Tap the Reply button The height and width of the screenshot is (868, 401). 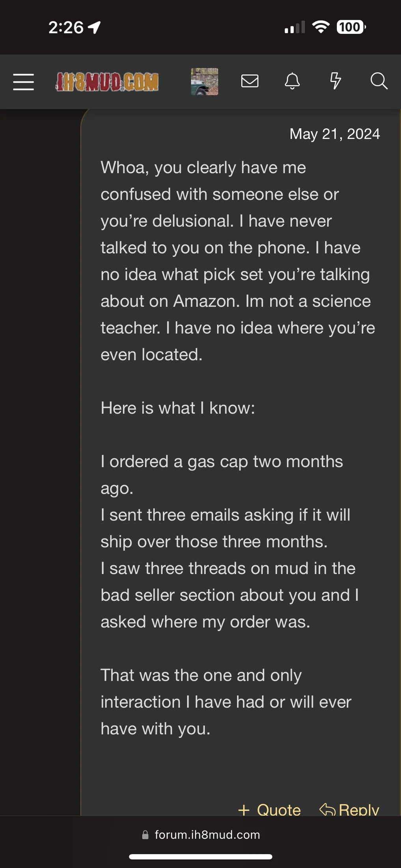pyautogui.click(x=349, y=810)
